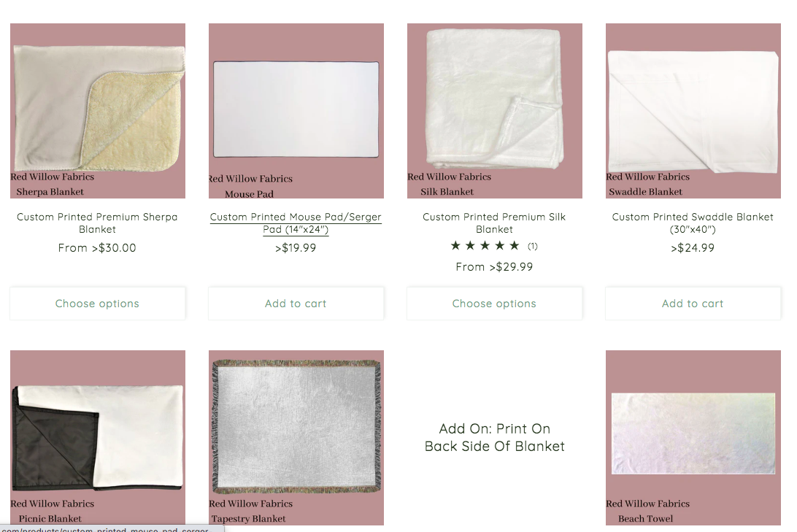
Task: Open the Sherpa Blanket product image
Action: coord(98,111)
